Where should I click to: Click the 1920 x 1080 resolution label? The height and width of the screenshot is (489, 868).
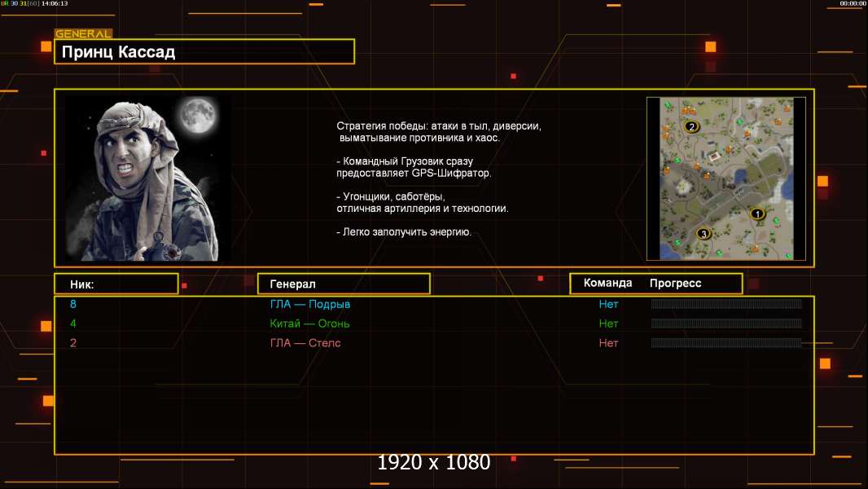(x=433, y=462)
